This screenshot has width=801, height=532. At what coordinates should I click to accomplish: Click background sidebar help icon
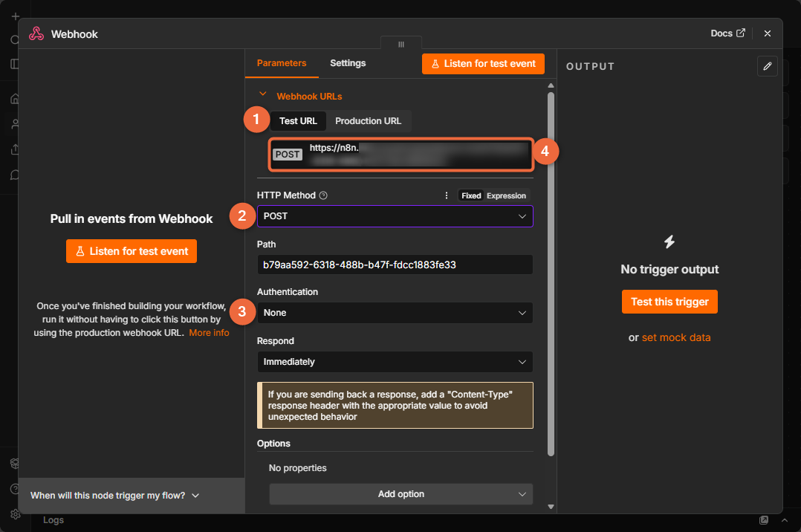(15, 489)
